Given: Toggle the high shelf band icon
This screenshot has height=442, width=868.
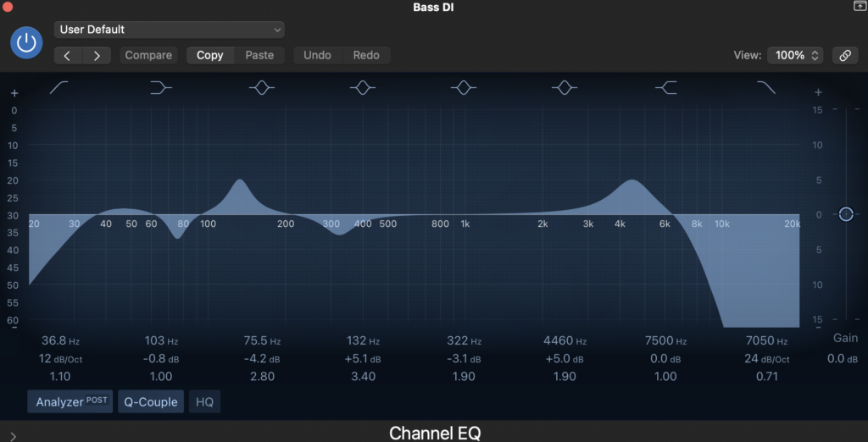Looking at the screenshot, I should [665, 87].
